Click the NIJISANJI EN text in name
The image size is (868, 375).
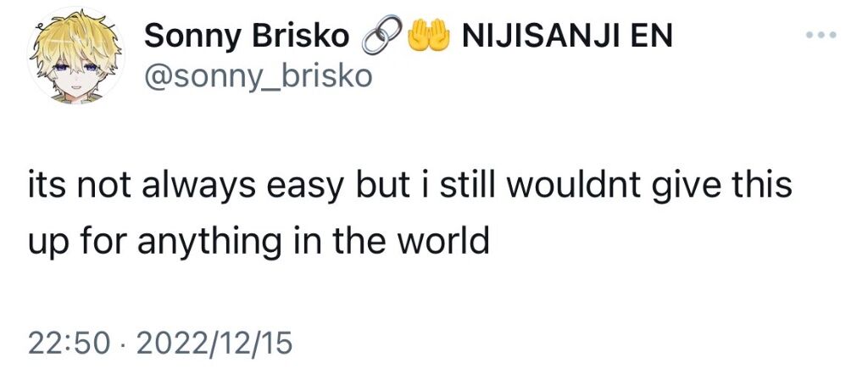coord(566,36)
